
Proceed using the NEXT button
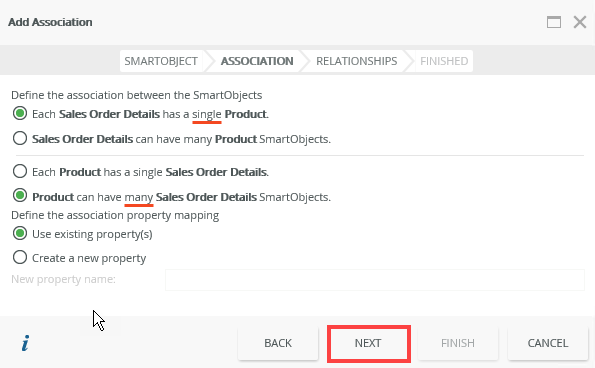tap(368, 343)
